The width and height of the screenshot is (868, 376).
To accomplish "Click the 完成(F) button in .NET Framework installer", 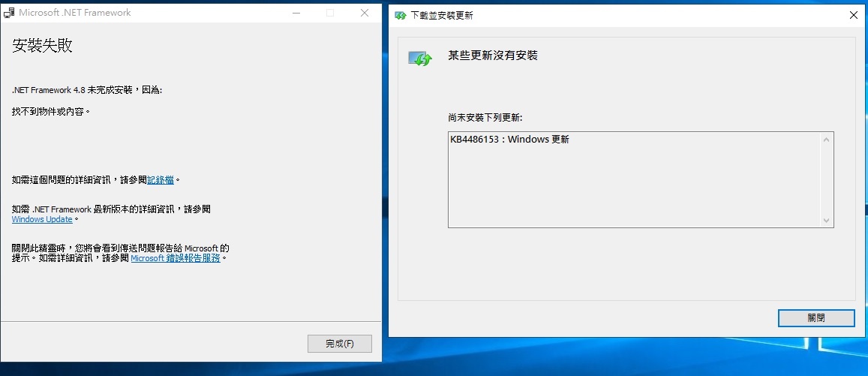I will [339, 344].
